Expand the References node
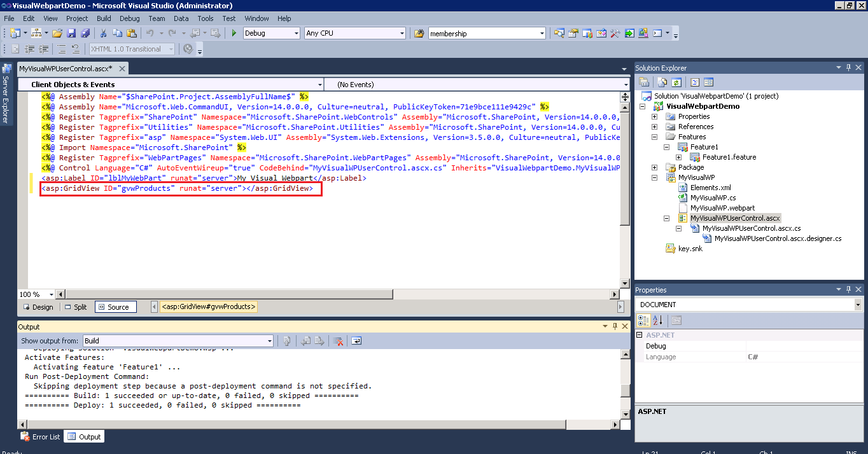Screen dimensions: 868x454 tap(654, 127)
